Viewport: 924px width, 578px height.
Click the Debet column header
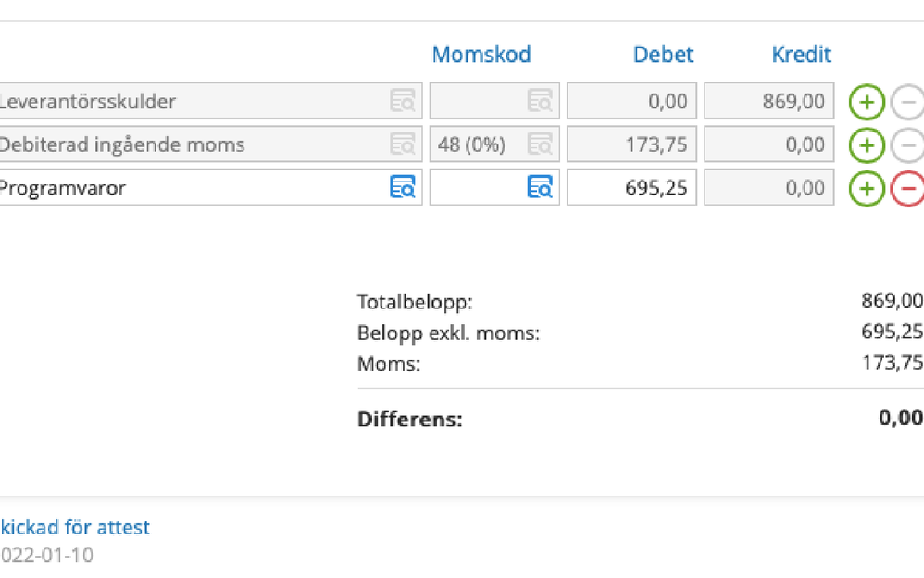(x=663, y=55)
